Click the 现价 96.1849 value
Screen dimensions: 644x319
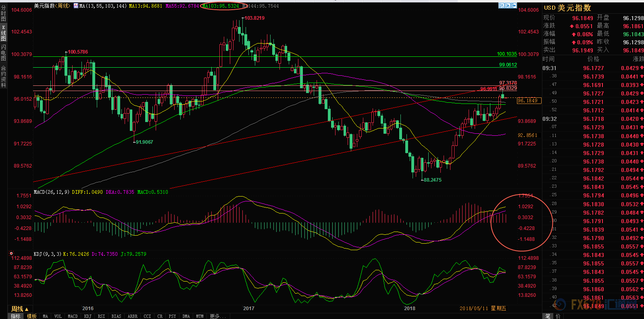click(x=583, y=18)
